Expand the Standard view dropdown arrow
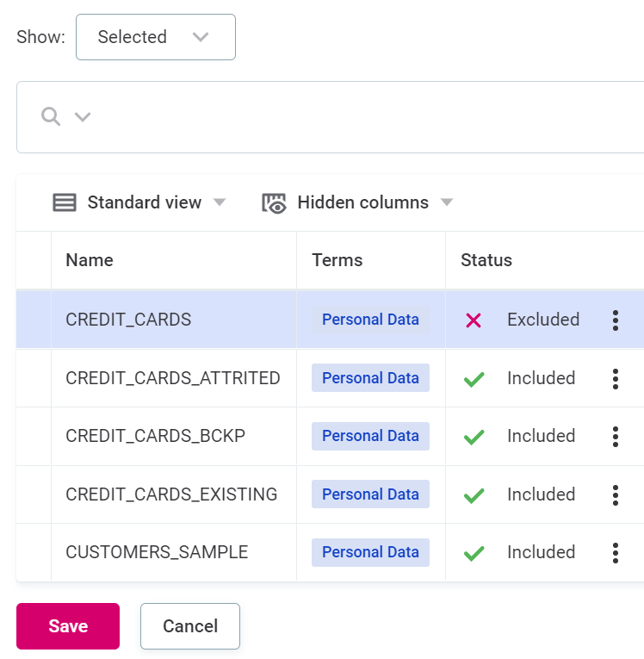The image size is (644, 659). 220,202
